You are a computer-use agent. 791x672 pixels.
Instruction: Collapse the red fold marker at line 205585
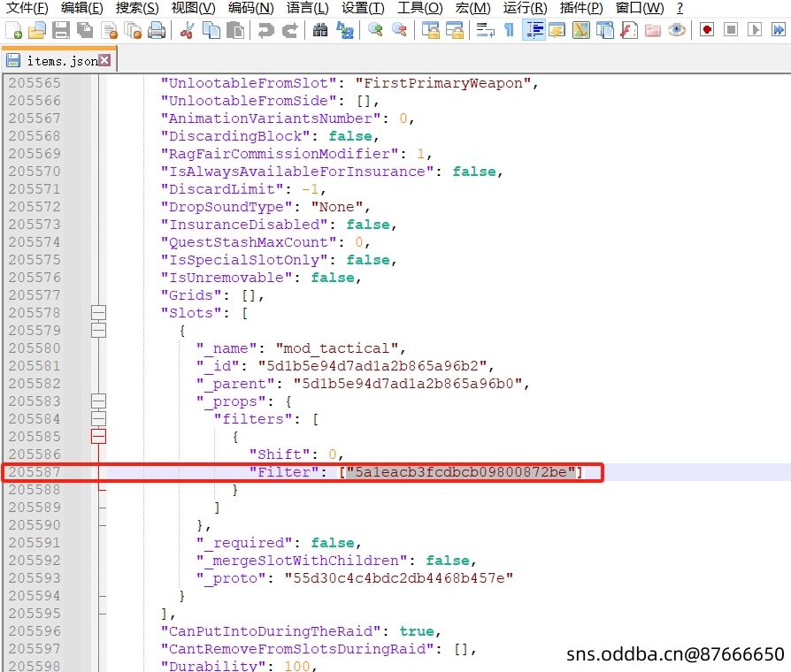[98, 437]
